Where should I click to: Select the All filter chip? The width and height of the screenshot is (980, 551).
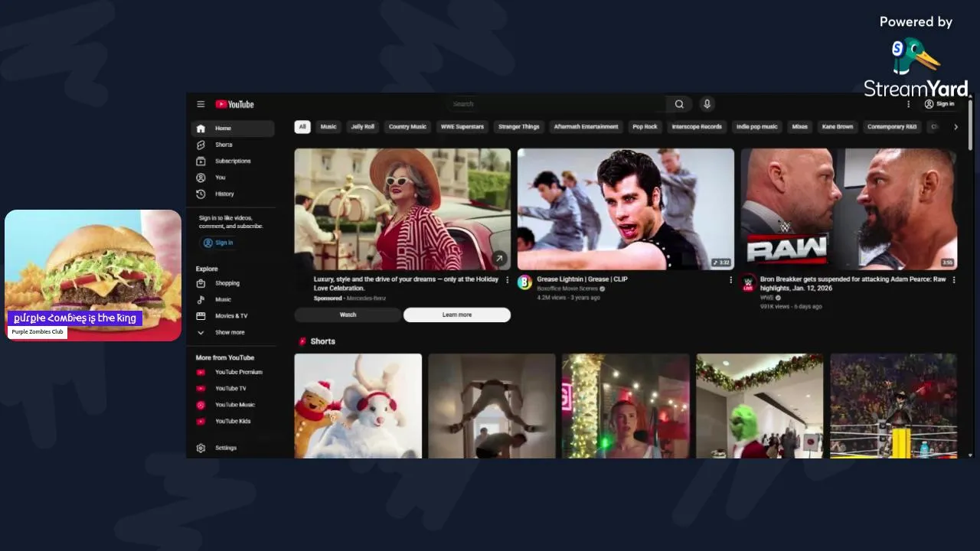302,127
